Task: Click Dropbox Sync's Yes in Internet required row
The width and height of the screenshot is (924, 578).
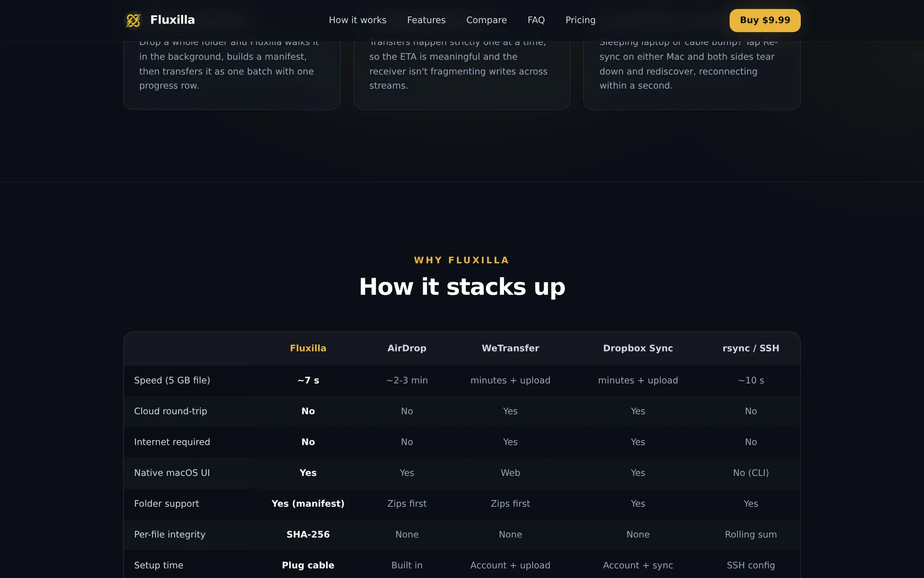Action: coord(638,442)
